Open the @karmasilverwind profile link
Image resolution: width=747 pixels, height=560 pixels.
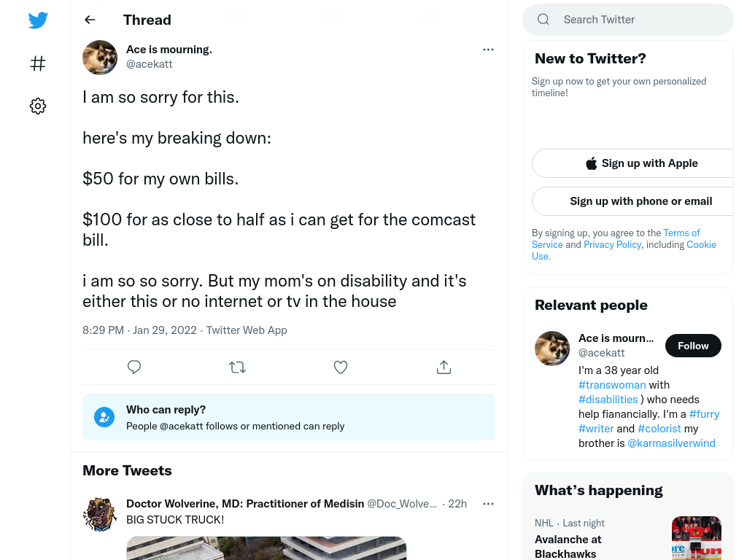[x=671, y=443]
